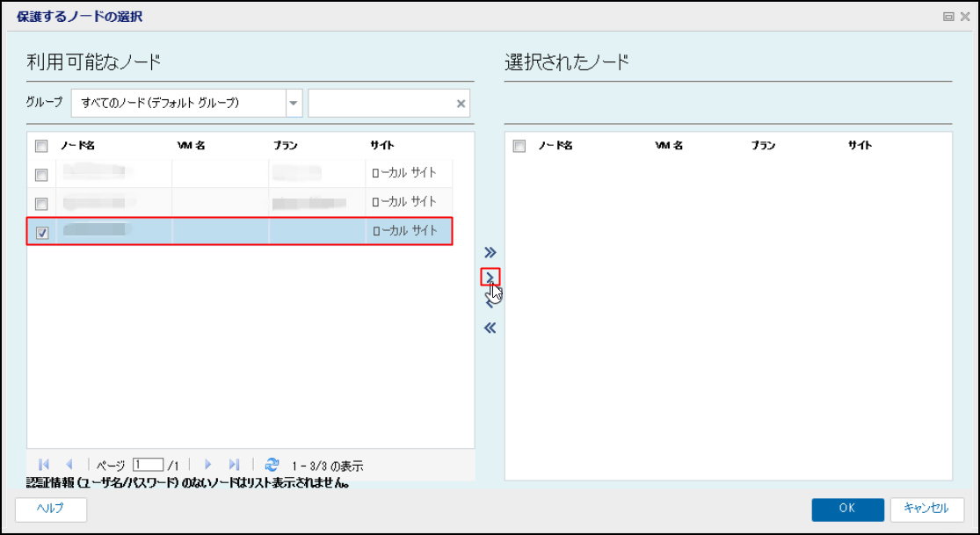The height and width of the screenshot is (535, 980).
Task: Open the グループ dropdown arrow
Action: (294, 103)
